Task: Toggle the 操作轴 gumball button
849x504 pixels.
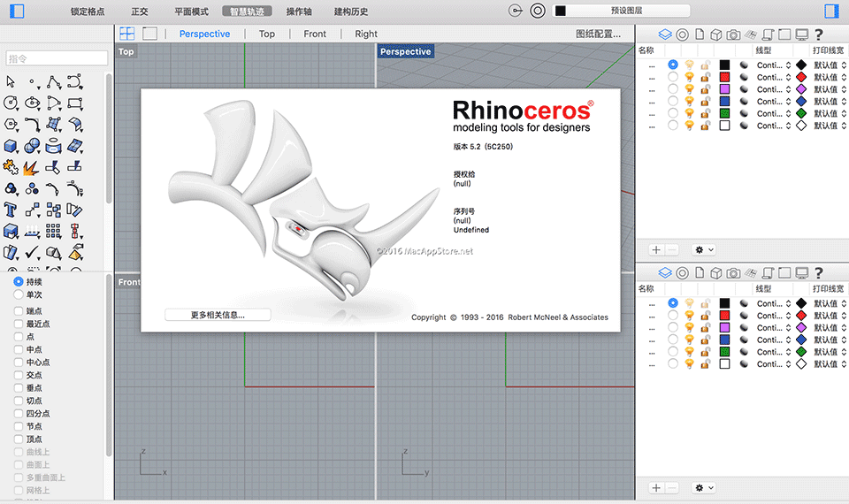Action: click(299, 11)
